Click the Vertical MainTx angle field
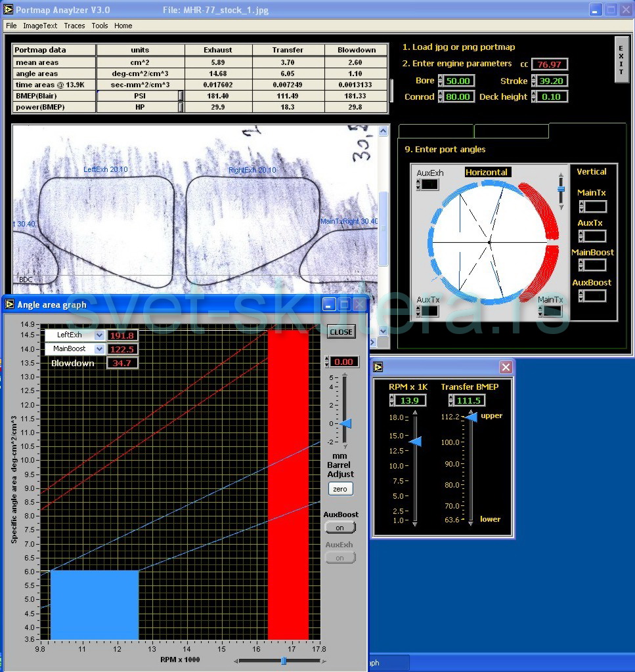 [596, 207]
